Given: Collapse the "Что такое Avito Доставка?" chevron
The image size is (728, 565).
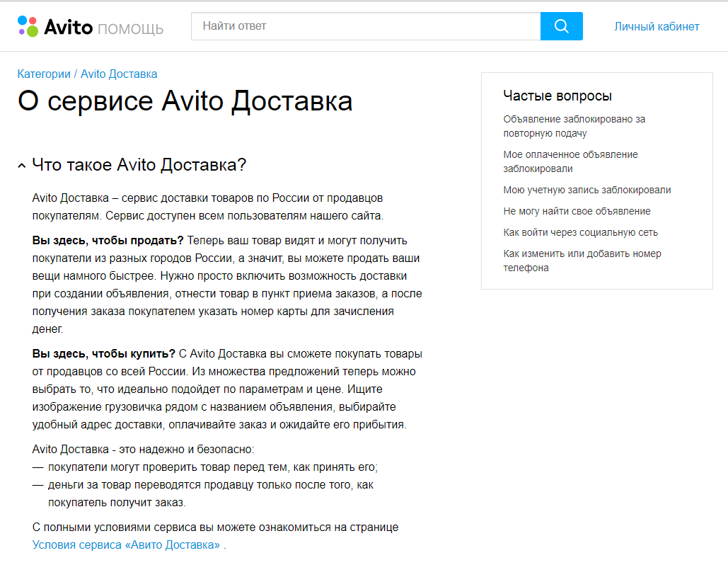Looking at the screenshot, I should pos(21,166).
